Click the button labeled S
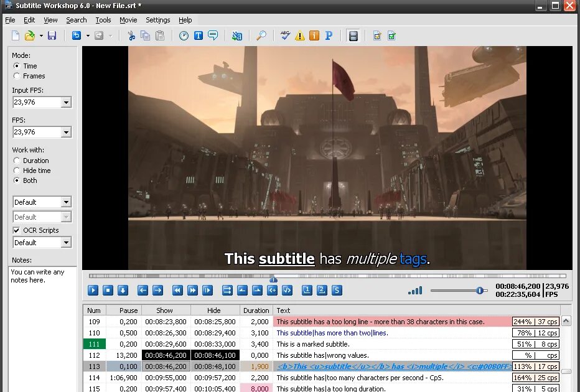Screen dimensions: 580x392 (x=337, y=291)
